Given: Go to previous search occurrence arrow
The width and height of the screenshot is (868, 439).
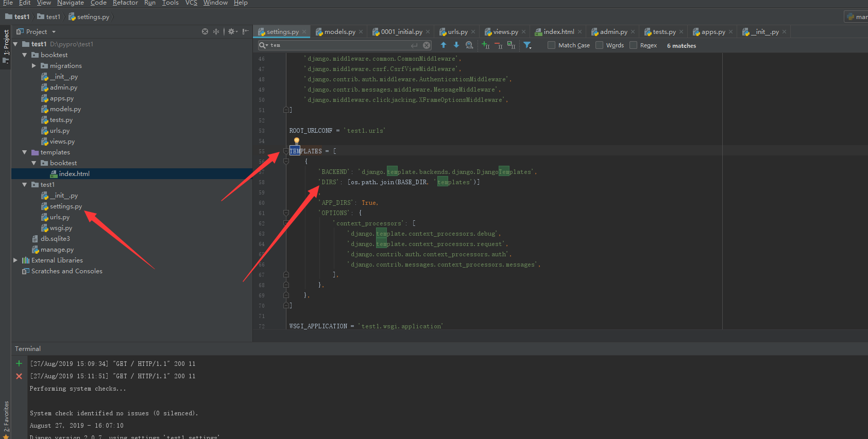Looking at the screenshot, I should coord(444,45).
